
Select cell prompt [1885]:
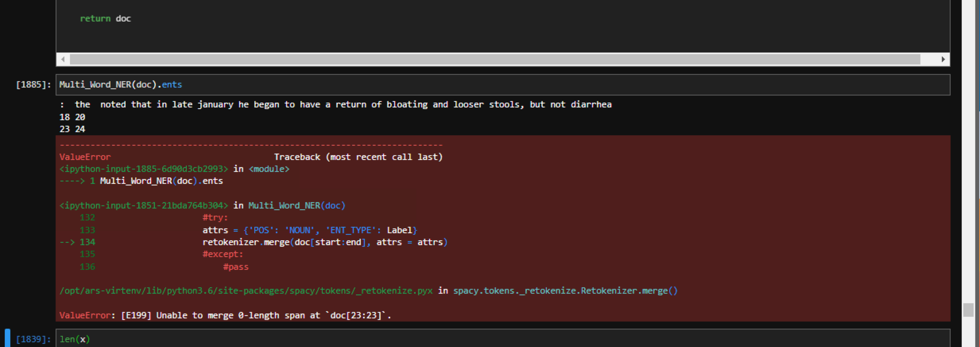(34, 85)
